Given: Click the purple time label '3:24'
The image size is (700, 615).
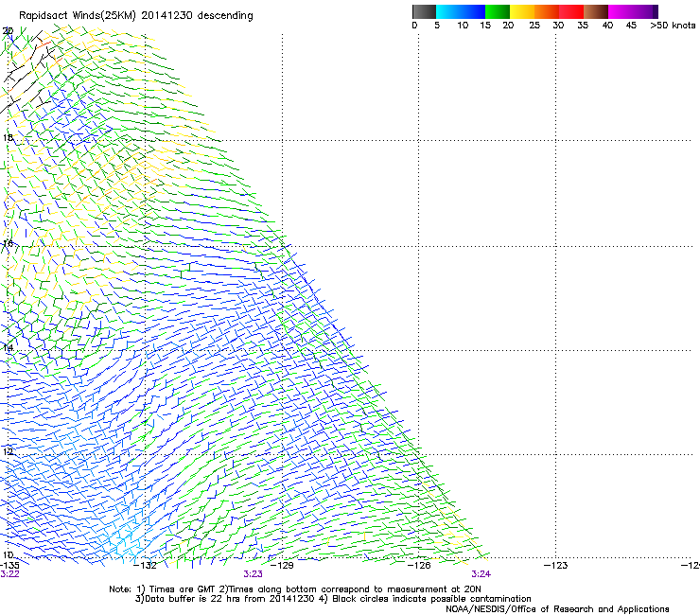Looking at the screenshot, I should [481, 574].
